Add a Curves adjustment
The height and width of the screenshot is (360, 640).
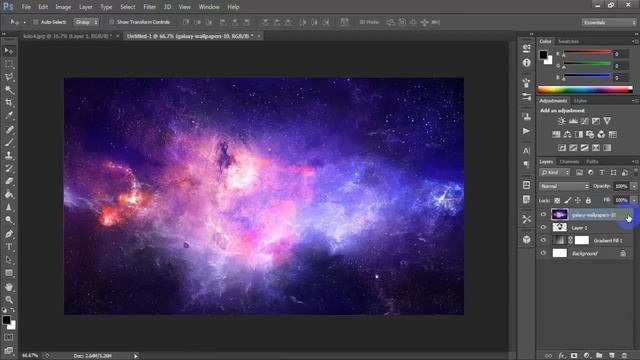point(584,121)
